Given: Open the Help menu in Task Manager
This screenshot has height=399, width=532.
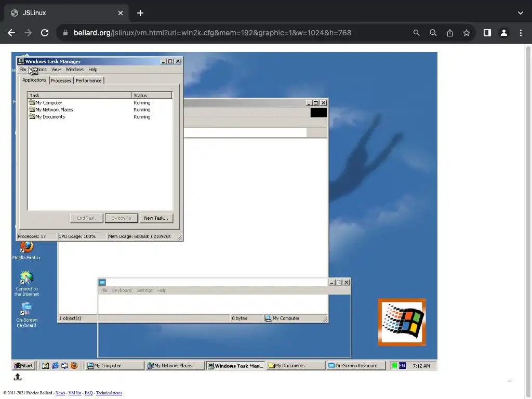Looking at the screenshot, I should click(x=92, y=70).
